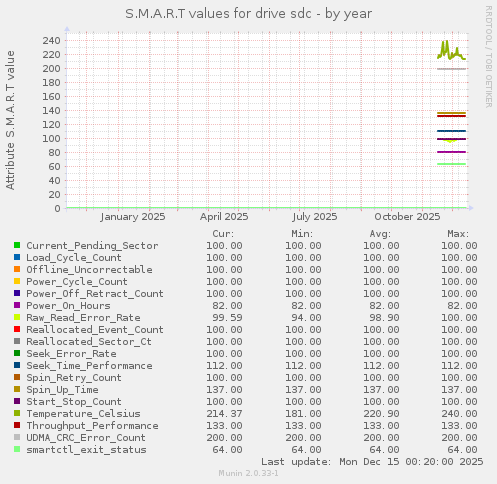Image resolution: width=497 pixels, height=484 pixels.
Task: Click the January 2025 axis label
Action: 133,217
